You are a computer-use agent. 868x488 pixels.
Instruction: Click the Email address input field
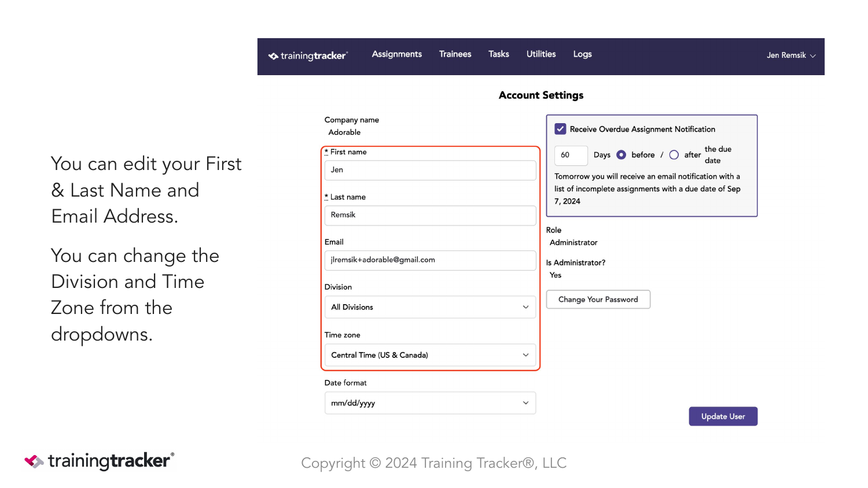point(430,260)
